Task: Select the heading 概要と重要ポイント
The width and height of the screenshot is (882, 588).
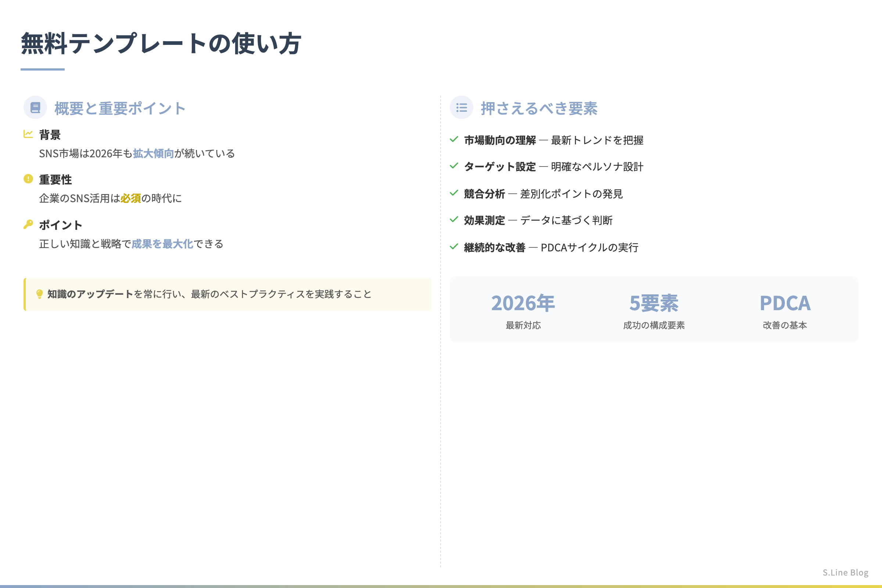Action: (120, 108)
